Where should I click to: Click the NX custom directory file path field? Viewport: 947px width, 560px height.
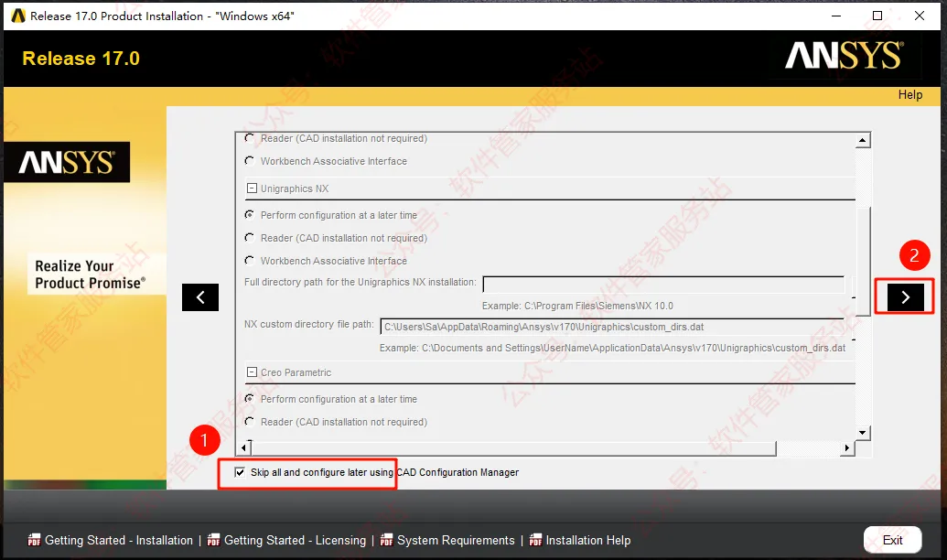point(612,327)
